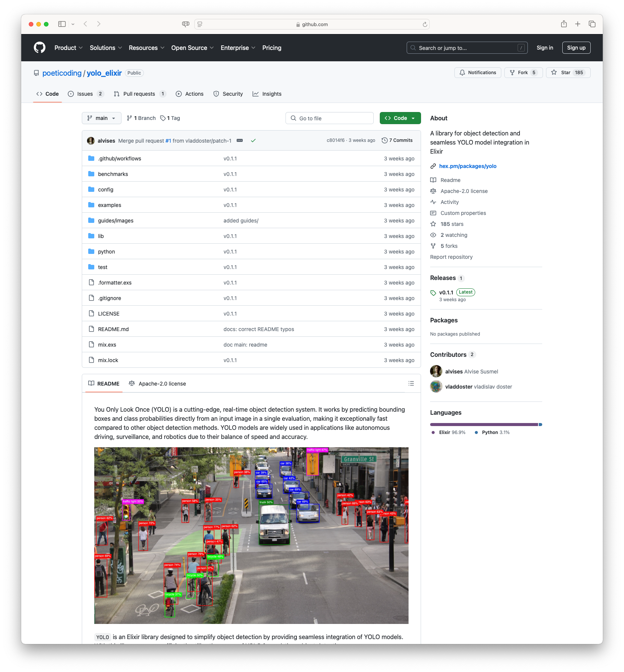Go back with Safari back arrow
Image resolution: width=624 pixels, height=672 pixels.
[86, 24]
